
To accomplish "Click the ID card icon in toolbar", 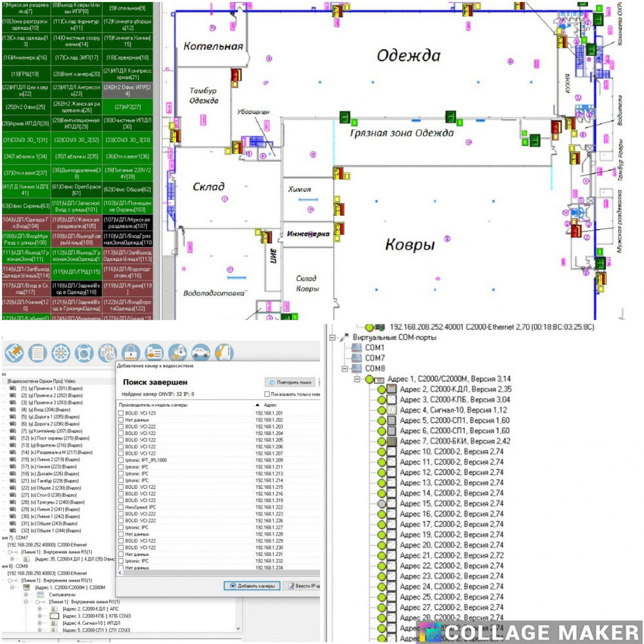I will pyautogui.click(x=154, y=352).
